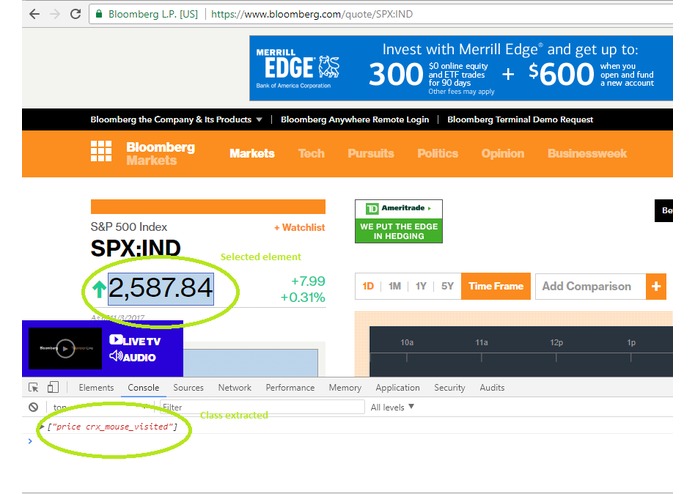Screen dimensions: 695x494
Task: Click the browser back arrow
Action: pyautogui.click(x=34, y=14)
